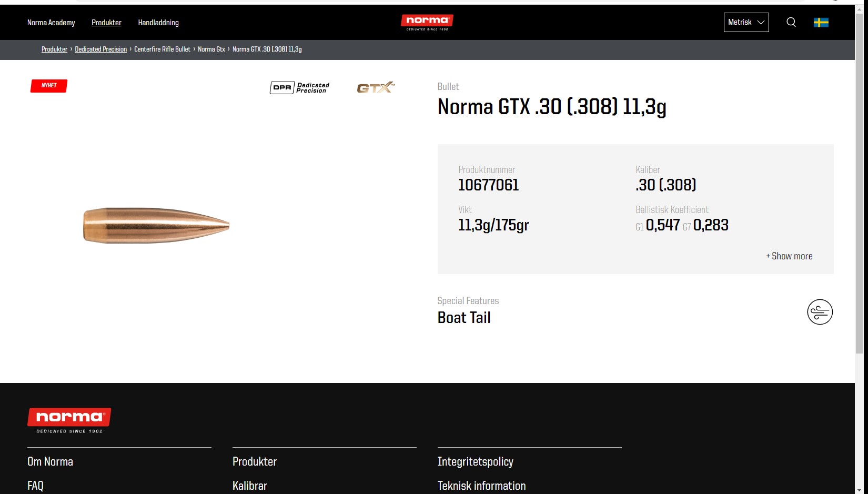Click the Swedish flag language icon
Image resolution: width=868 pixels, height=494 pixels.
point(821,22)
